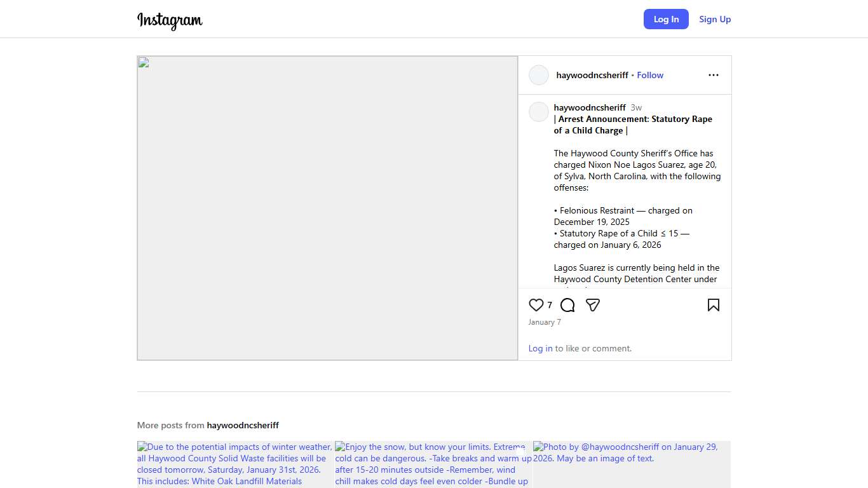Open Solid Waste facilities closed post thumbnail
Viewport: 868px width, 488px height.
click(235, 464)
